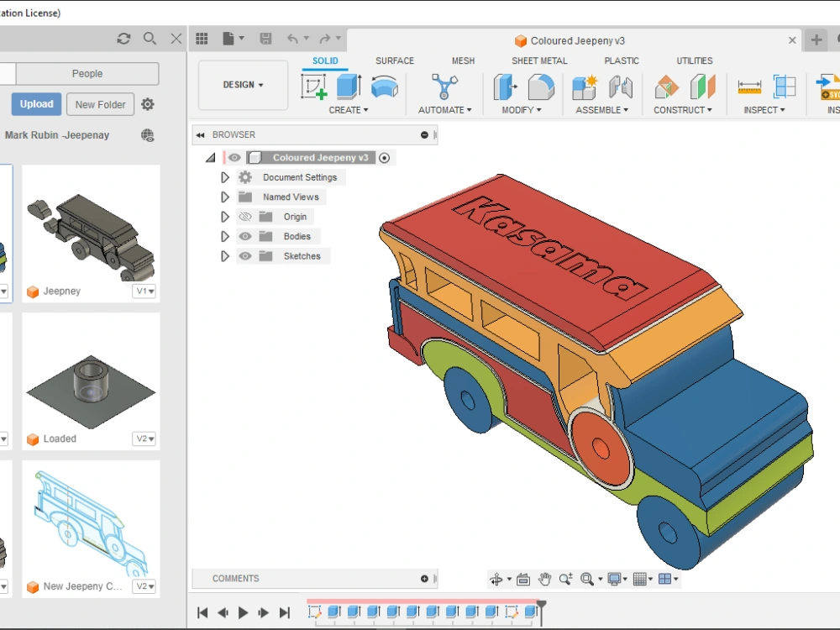The image size is (840, 630).
Task: Click the globe icon beside project name
Action: 148,135
